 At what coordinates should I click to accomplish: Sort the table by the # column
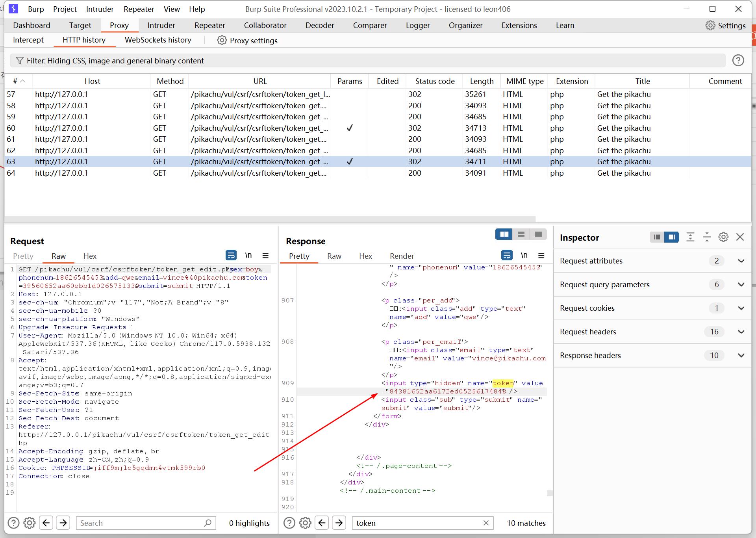point(19,81)
